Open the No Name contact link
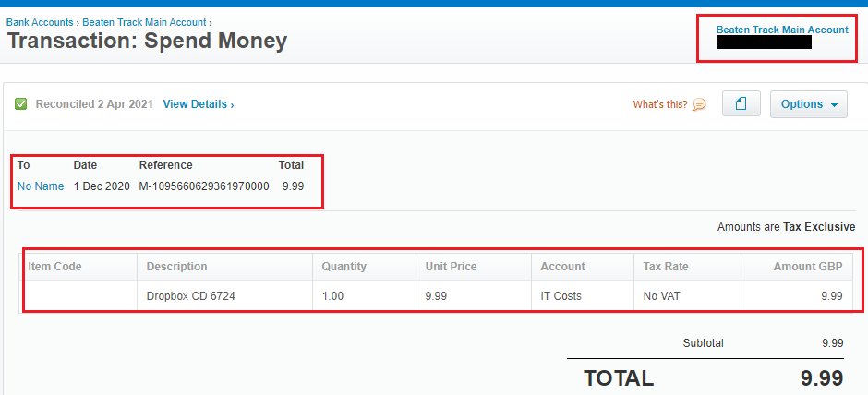868x395 pixels. [41, 186]
